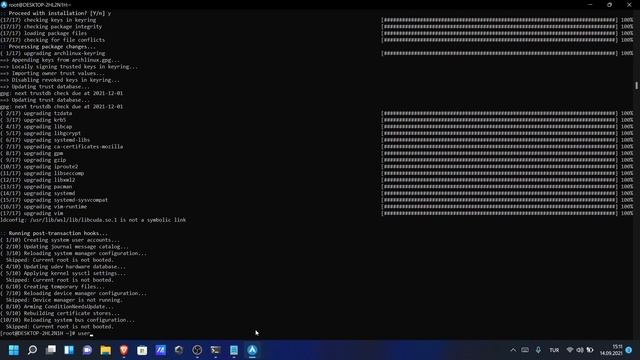Change the TUR input language
This screenshot has width=640, height=360.
(x=554, y=350)
